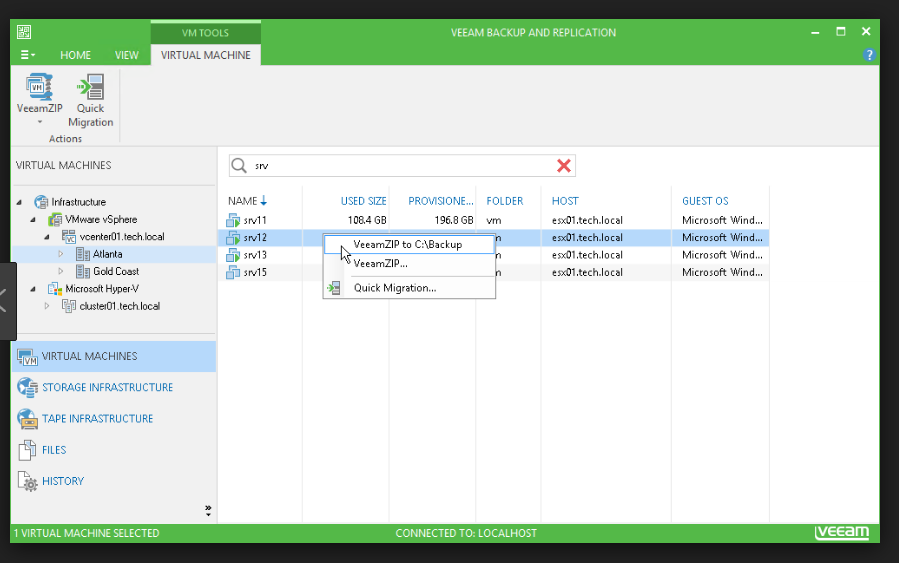Open the main hamburger menu

pos(28,55)
